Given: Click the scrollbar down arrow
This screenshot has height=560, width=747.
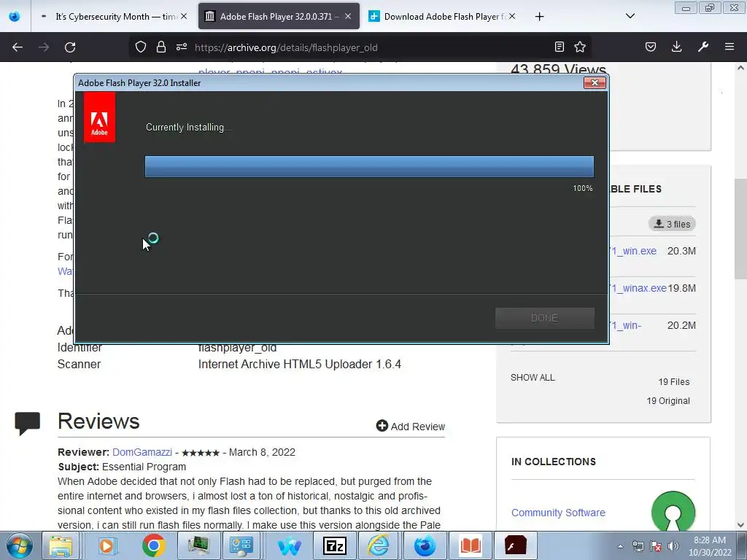Looking at the screenshot, I should point(740,525).
